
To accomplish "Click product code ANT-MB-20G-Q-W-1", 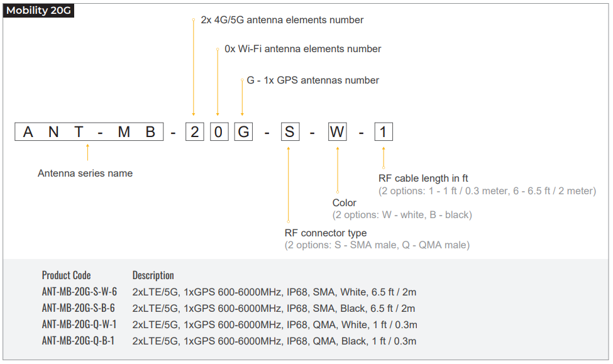I will coord(79,324).
